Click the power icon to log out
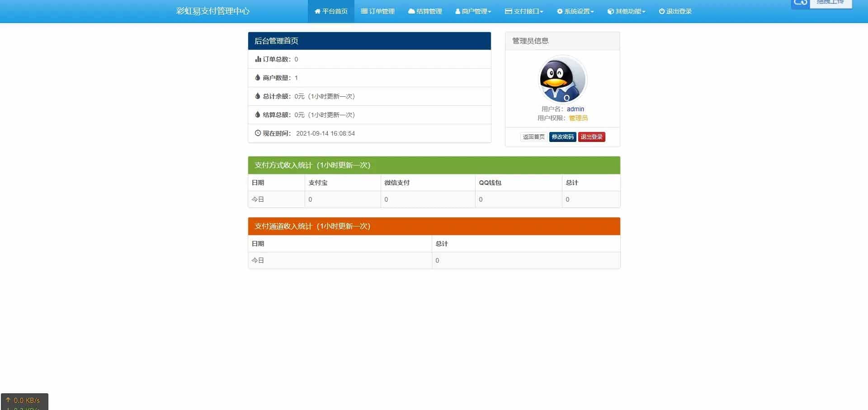868x410 pixels. 661,11
